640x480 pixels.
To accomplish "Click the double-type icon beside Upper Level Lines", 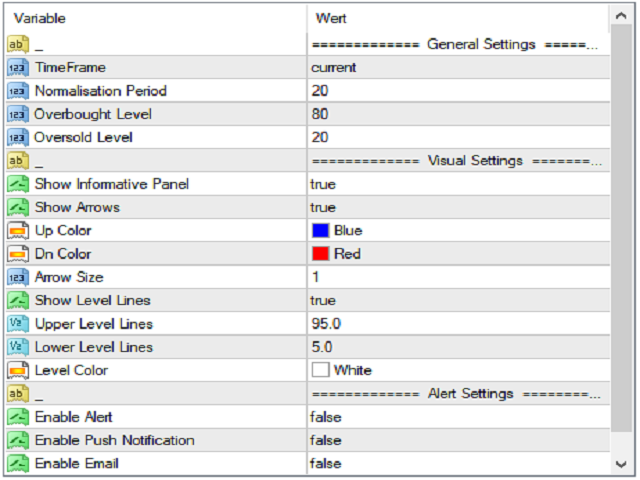I will 18,324.
